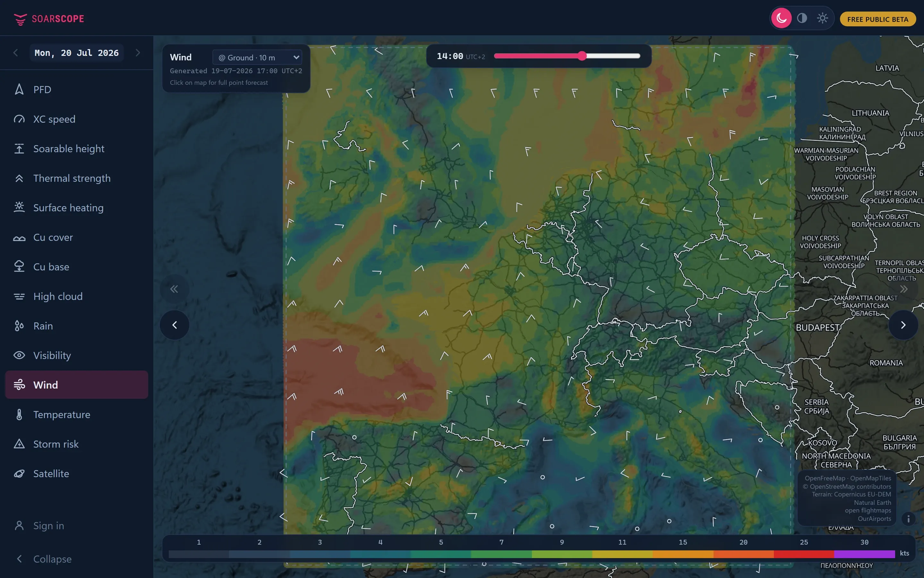Switch to Cu base layer
Viewport: 924px width, 578px height.
(x=76, y=267)
